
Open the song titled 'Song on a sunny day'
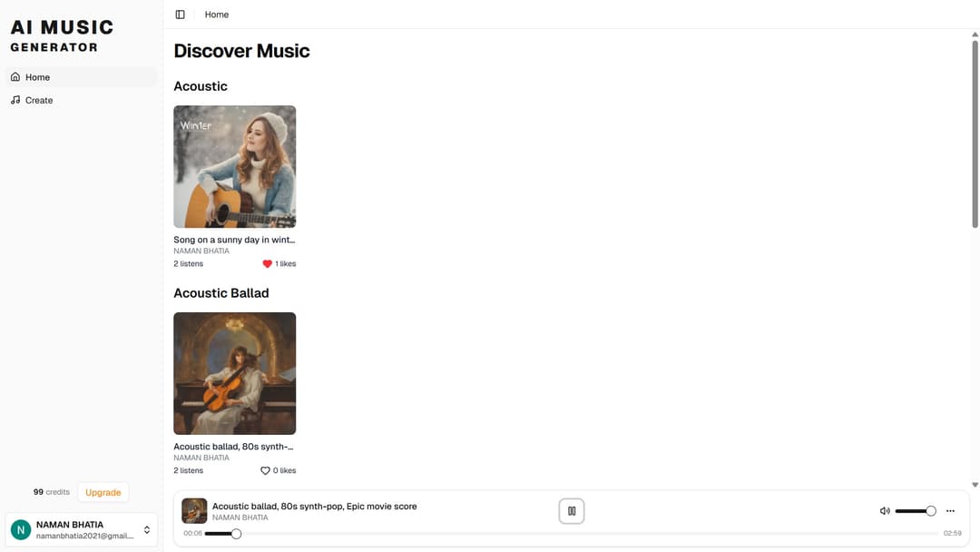[x=234, y=239]
